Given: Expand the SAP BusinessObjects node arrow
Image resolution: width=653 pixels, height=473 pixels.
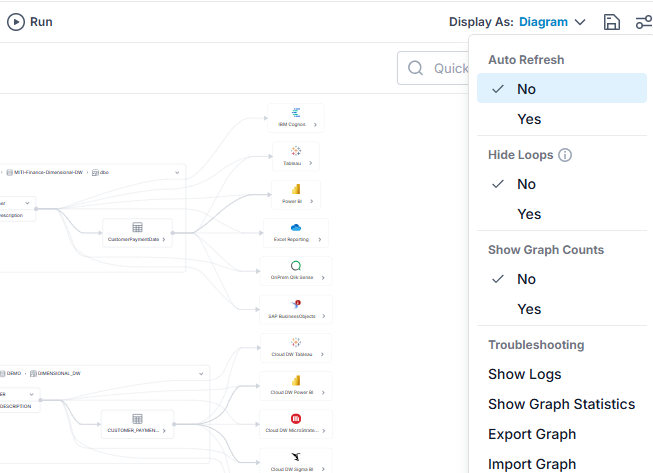Looking at the screenshot, I should 324,316.
